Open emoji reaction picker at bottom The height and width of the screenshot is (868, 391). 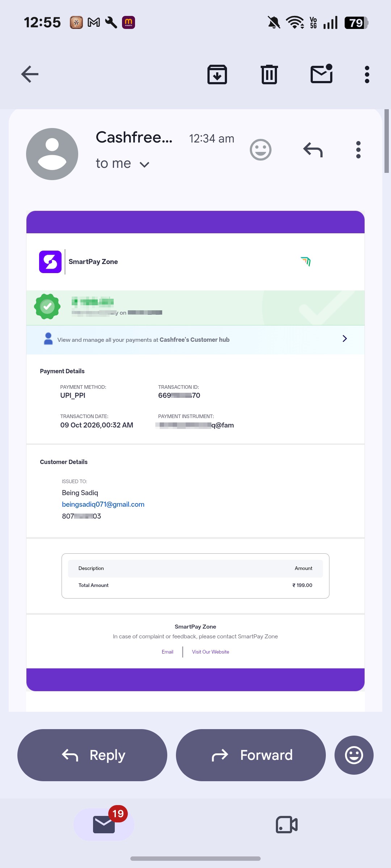354,755
